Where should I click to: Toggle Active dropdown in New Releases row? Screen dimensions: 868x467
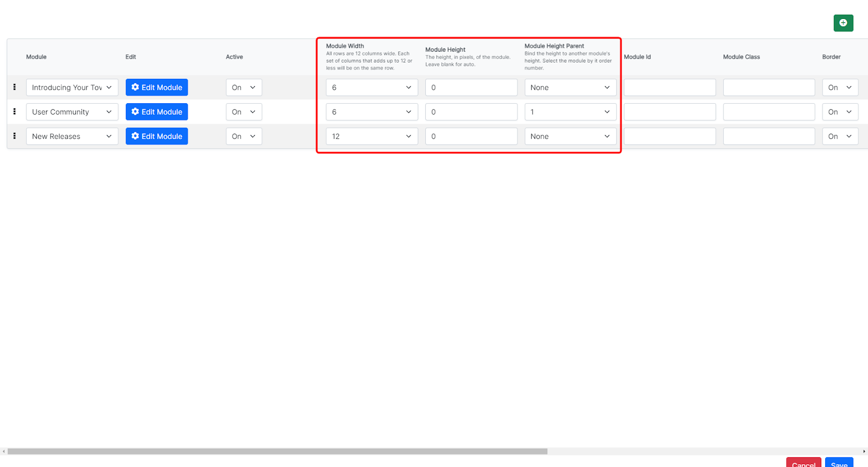pos(244,136)
